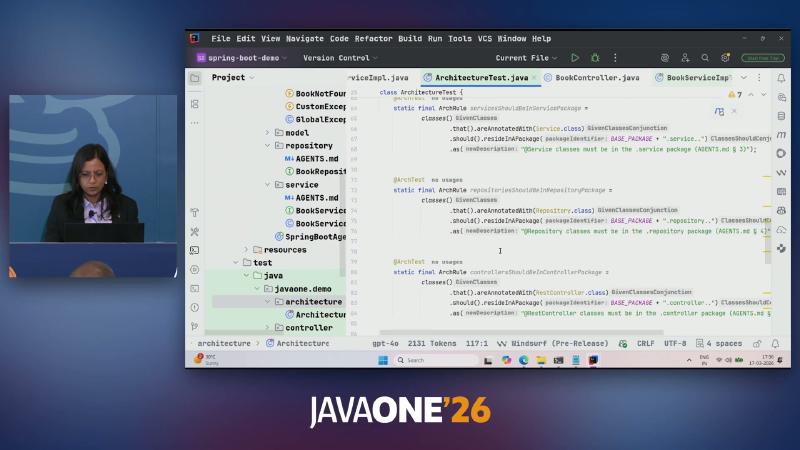Open the spring-boot-demo project dropdown

point(242,58)
